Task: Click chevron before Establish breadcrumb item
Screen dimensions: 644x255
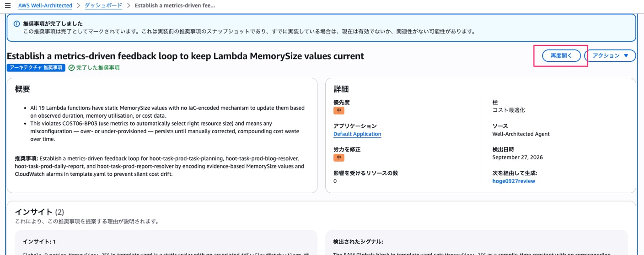Action: [x=129, y=5]
